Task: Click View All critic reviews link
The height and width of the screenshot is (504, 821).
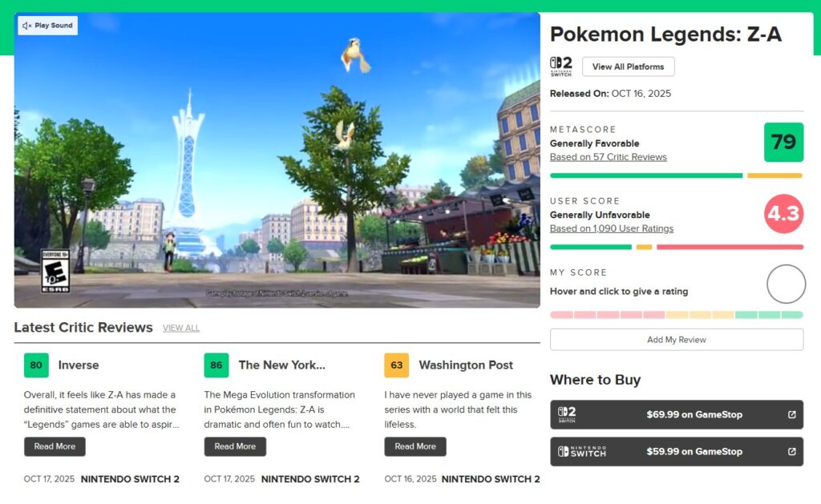Action: 181,329
